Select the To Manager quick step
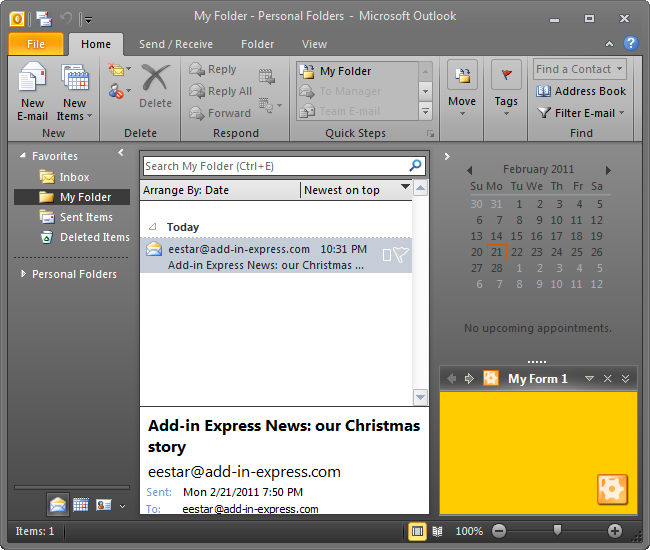650x550 pixels. (357, 91)
